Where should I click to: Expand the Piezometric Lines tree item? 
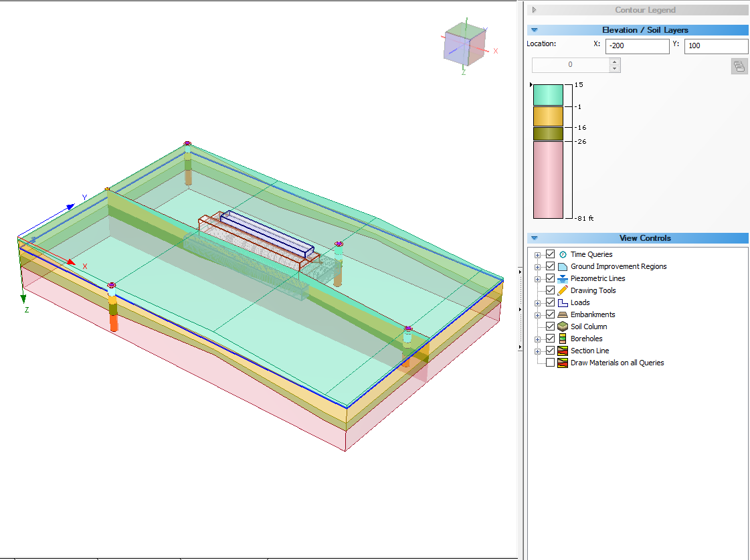[x=538, y=278]
